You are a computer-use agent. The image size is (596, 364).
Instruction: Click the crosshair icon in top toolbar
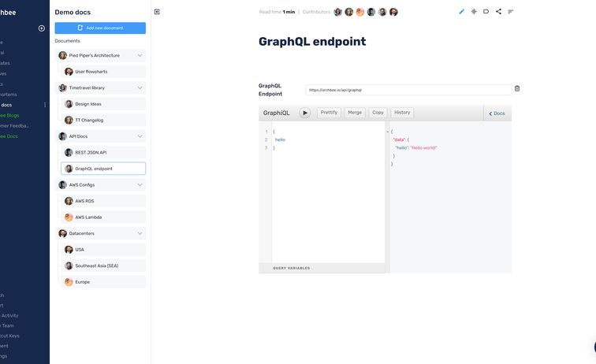(x=474, y=12)
